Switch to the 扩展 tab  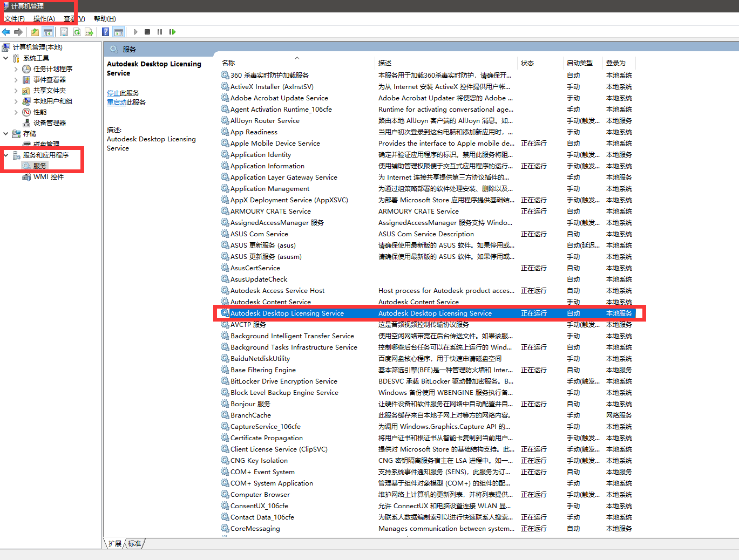point(114,544)
